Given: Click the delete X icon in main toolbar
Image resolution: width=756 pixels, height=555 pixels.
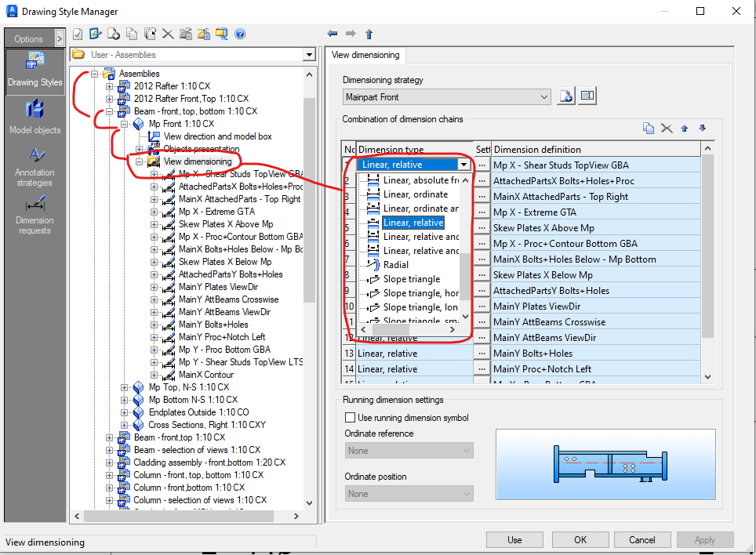Looking at the screenshot, I should (x=168, y=34).
